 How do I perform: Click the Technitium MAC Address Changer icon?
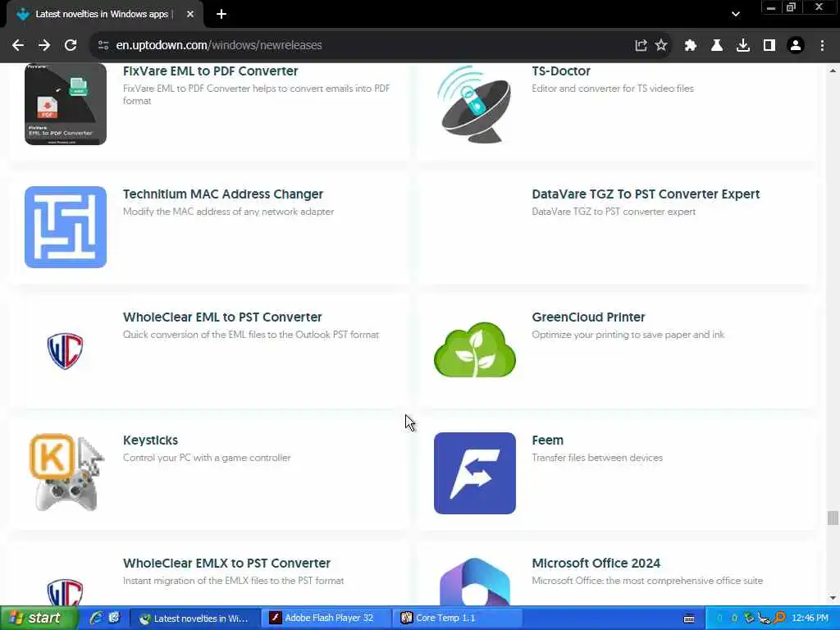66,227
